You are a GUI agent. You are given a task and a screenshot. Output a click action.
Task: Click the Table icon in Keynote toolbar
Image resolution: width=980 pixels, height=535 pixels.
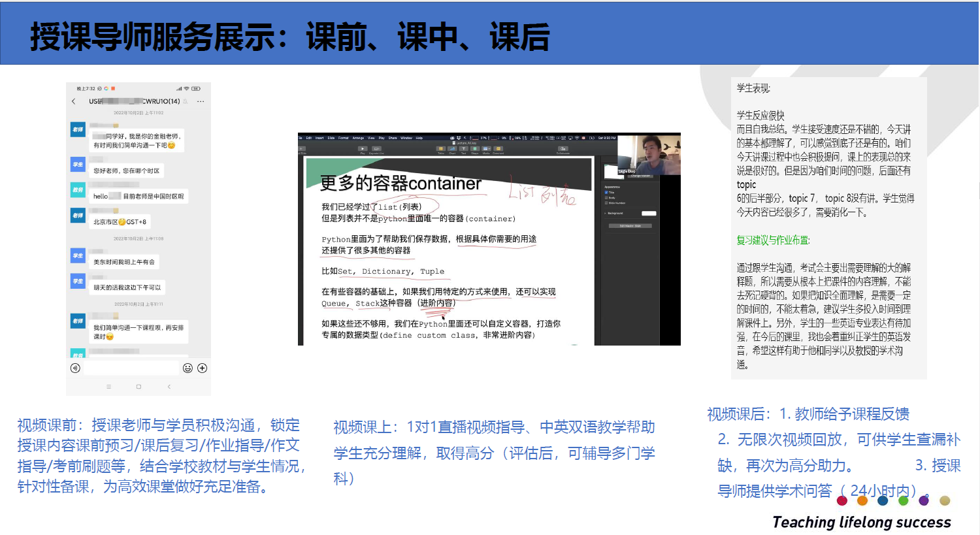(441, 149)
